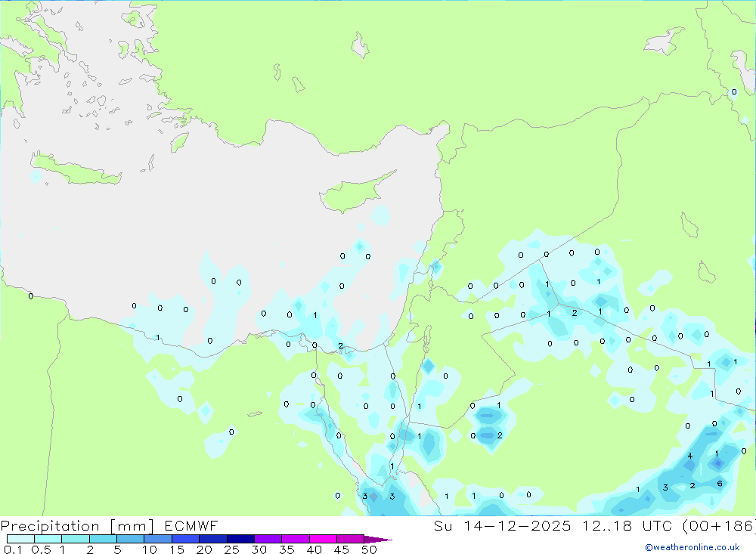The height and width of the screenshot is (554, 756).
Task: Click the island of Crete on the map
Action: tap(76, 169)
